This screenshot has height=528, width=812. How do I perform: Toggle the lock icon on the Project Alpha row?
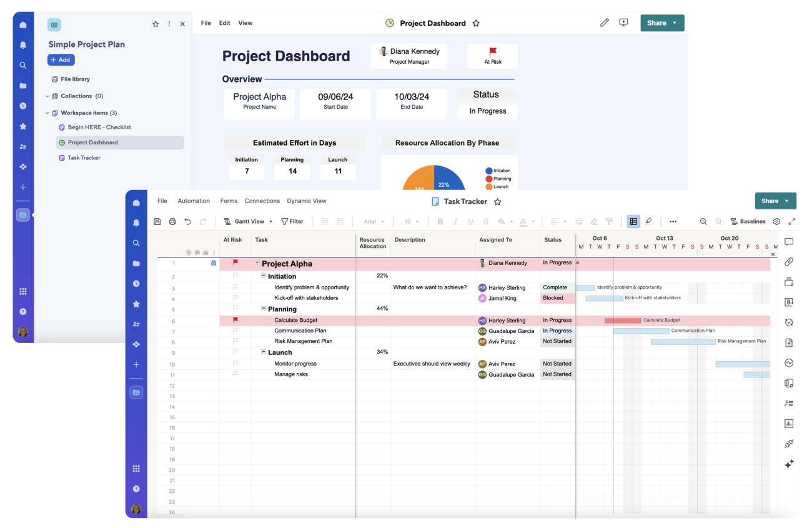tap(213, 263)
